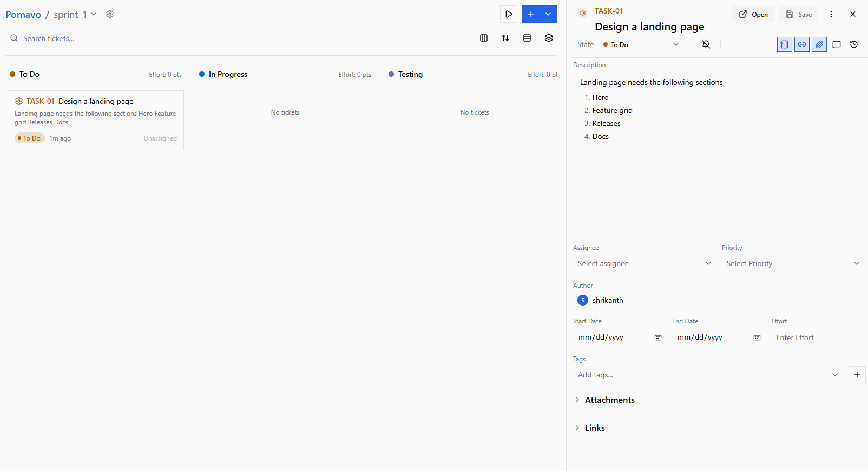Image resolution: width=868 pixels, height=471 pixels.
Task: Show comments with the chat icon
Action: 837,44
